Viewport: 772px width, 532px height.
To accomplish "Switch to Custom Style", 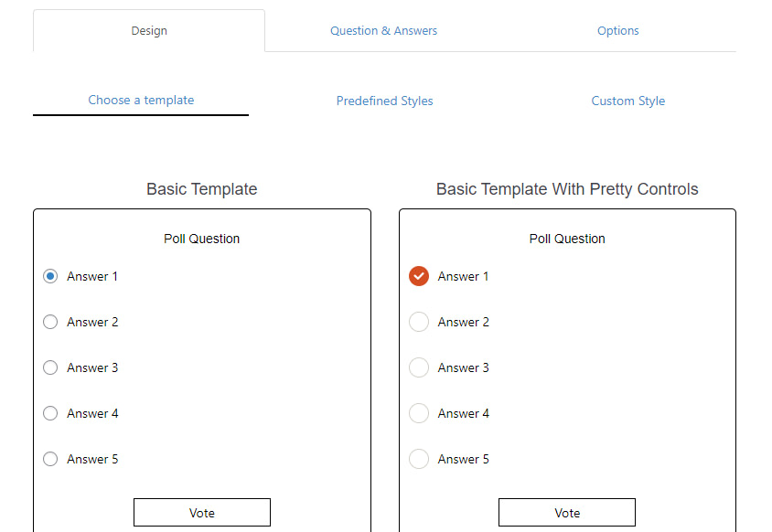I will [627, 101].
